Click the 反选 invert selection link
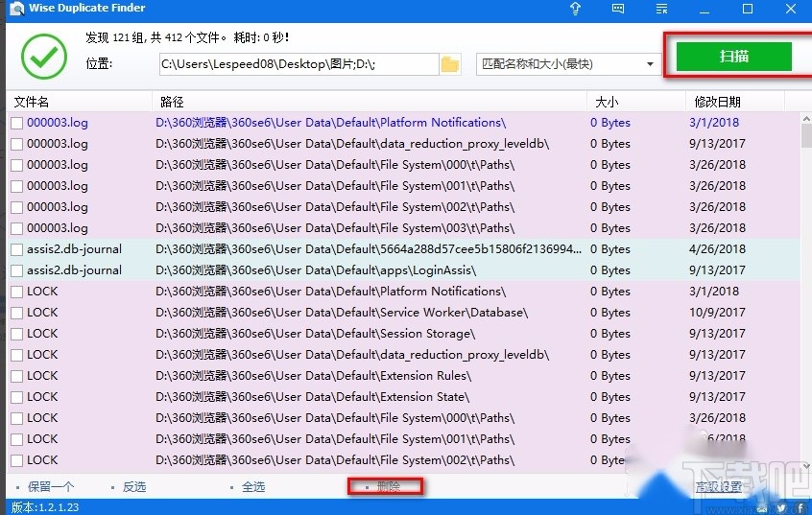This screenshot has height=515, width=812. (x=134, y=486)
